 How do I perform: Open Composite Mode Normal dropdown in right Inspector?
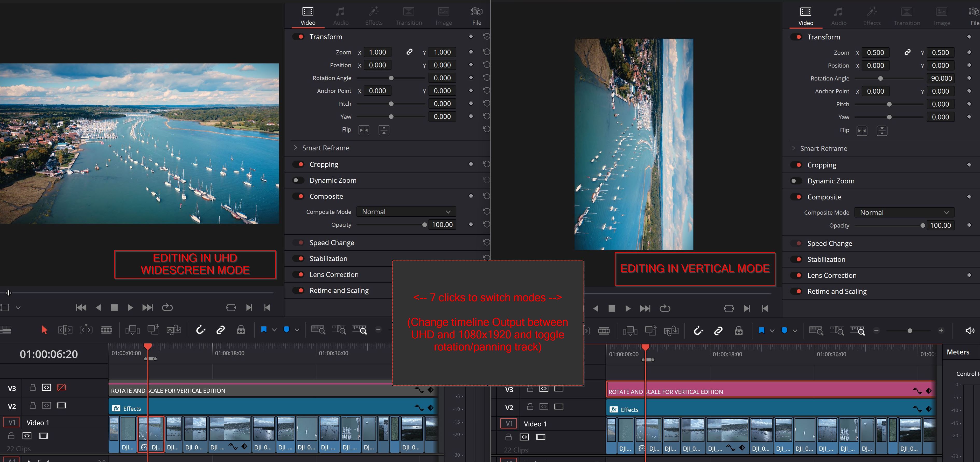click(x=904, y=212)
